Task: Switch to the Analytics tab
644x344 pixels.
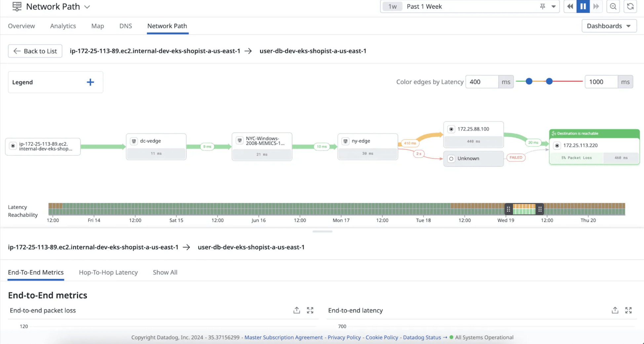Action: pyautogui.click(x=63, y=26)
